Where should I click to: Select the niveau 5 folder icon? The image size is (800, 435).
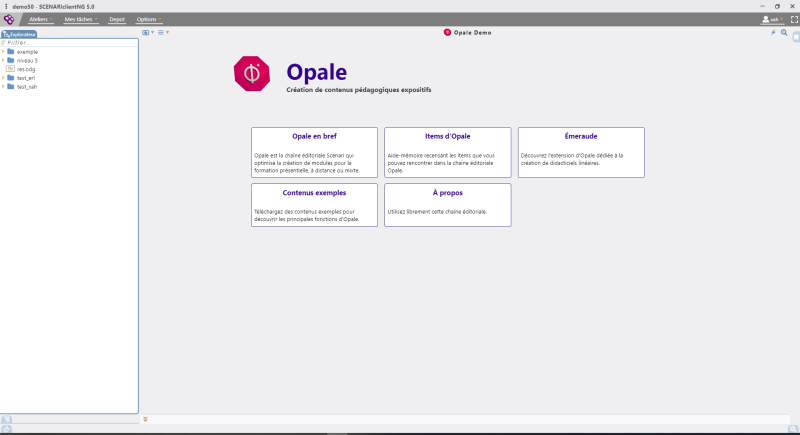click(x=11, y=60)
